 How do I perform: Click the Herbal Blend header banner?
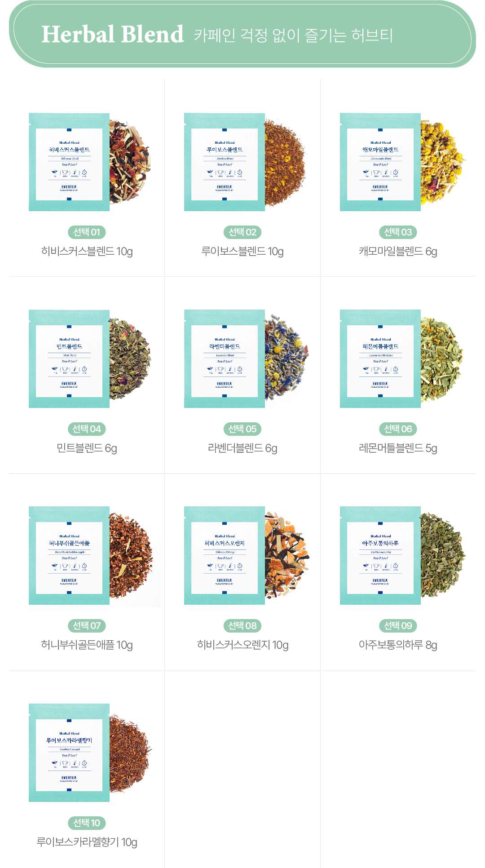tap(242, 34)
